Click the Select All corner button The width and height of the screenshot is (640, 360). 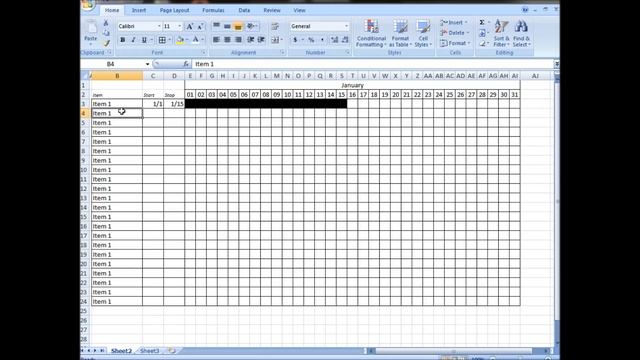pos(85,76)
